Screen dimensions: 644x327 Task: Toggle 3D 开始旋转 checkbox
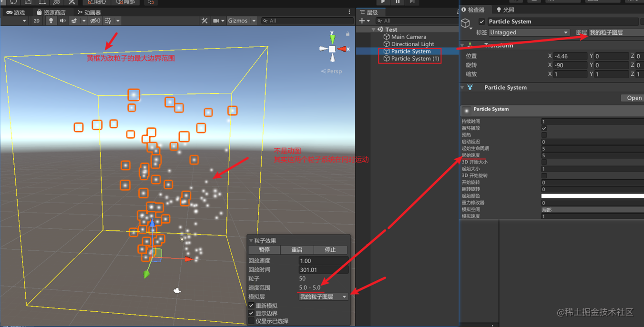click(x=544, y=175)
